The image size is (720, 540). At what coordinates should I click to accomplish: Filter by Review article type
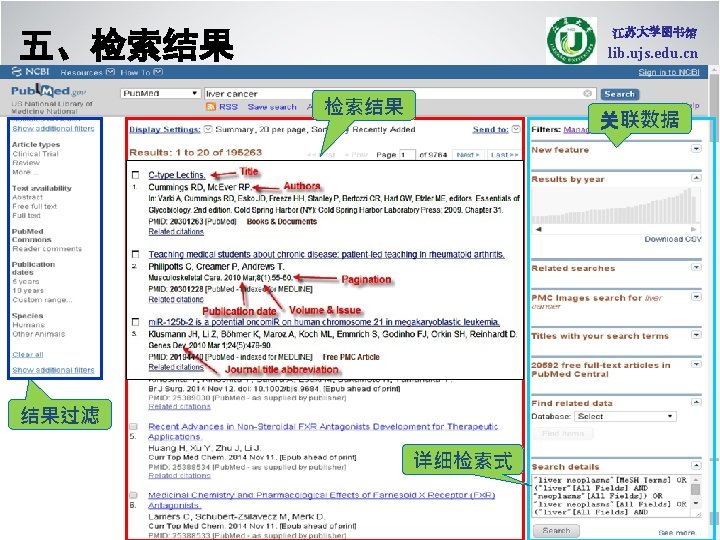(26, 163)
